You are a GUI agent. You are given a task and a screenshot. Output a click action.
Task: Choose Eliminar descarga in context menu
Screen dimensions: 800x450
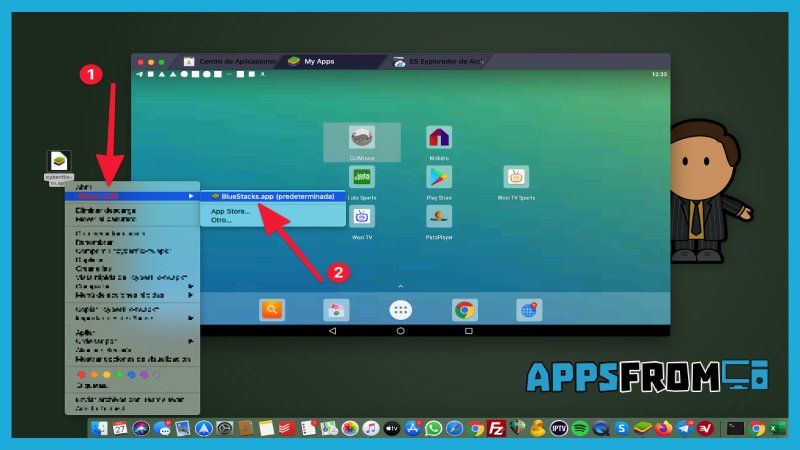106,210
